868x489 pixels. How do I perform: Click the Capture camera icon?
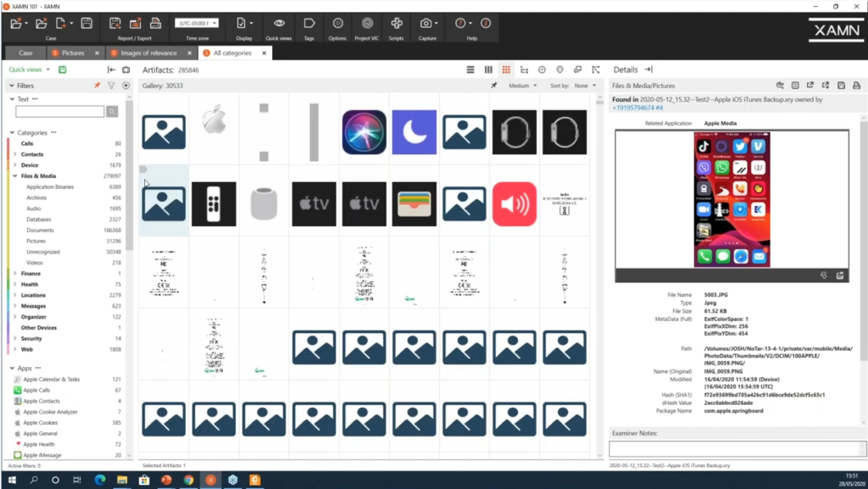click(426, 23)
